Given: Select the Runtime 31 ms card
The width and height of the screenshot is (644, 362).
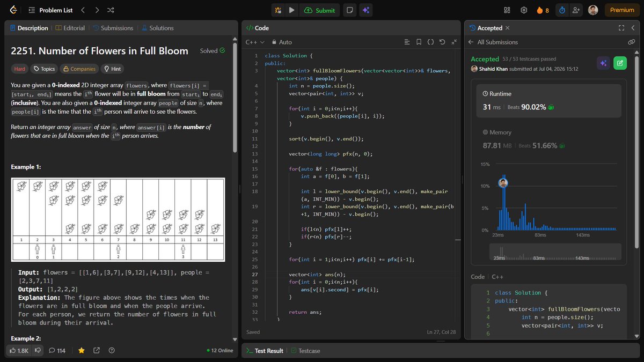Looking at the screenshot, I should tap(548, 101).
